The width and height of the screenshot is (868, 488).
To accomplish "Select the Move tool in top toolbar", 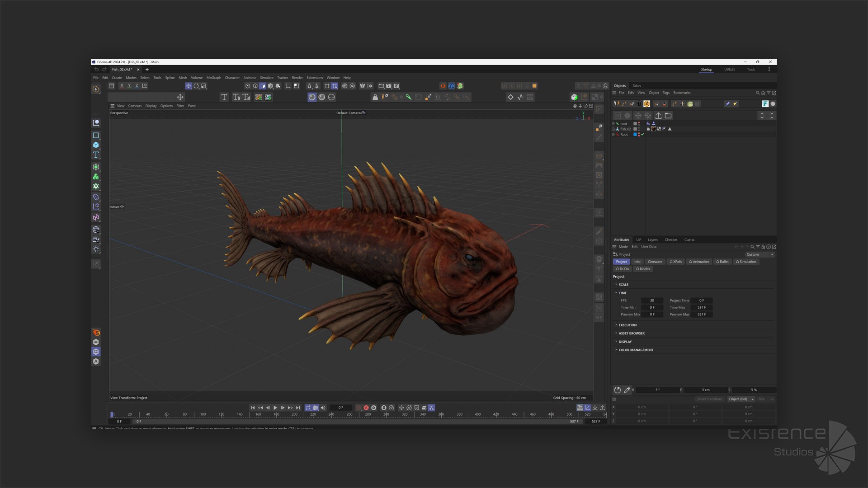I will click(189, 86).
